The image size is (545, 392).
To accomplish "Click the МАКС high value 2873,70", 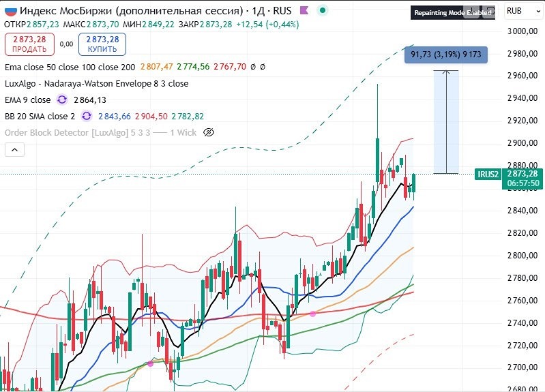I will [x=102, y=25].
